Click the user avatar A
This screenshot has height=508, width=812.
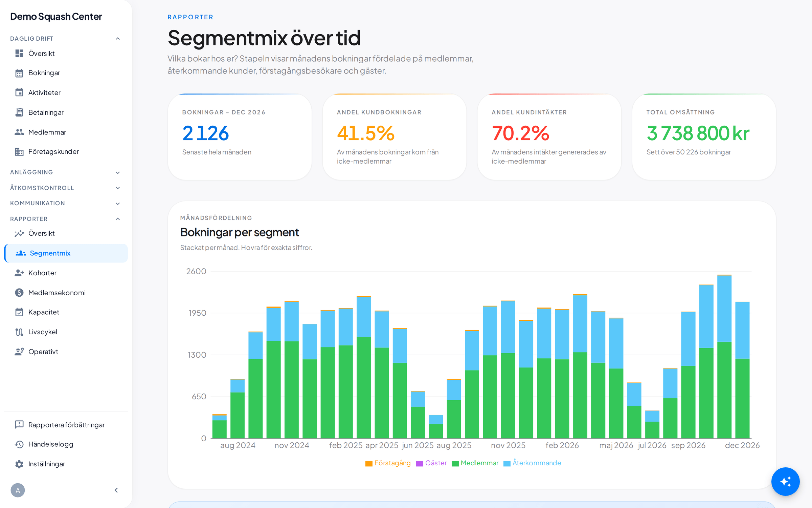tap(18, 490)
